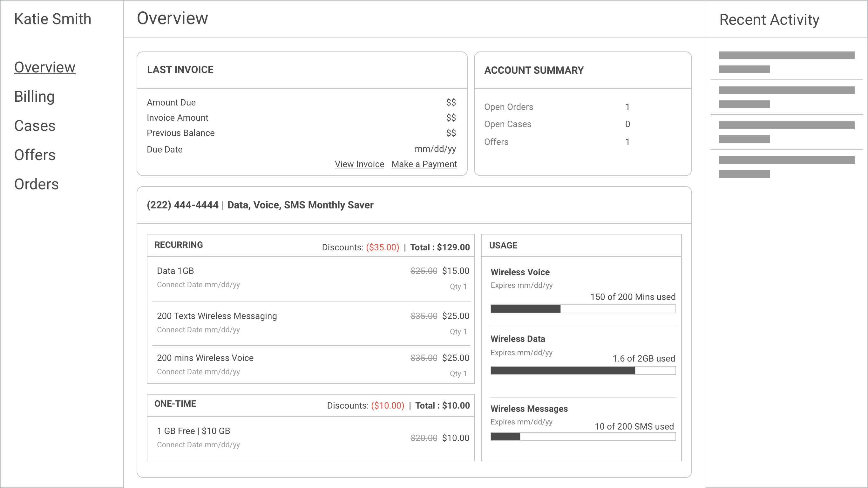Open the Orders sidebar item
Screen dimensions: 868x488
37,184
